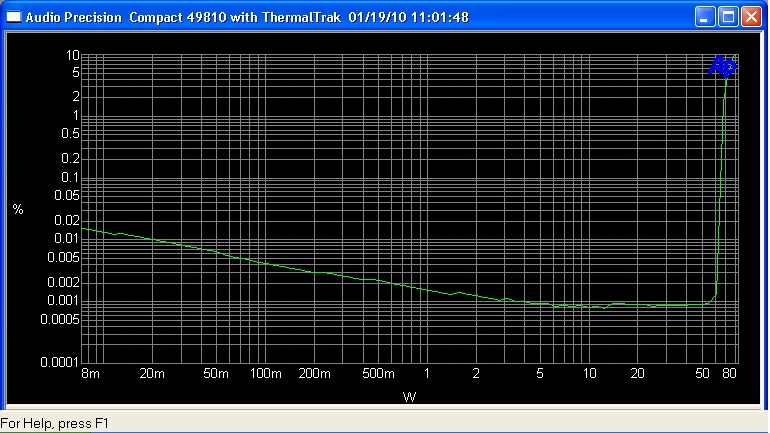Click the Y-axis label '0.0001'

pyautogui.click(x=60, y=362)
